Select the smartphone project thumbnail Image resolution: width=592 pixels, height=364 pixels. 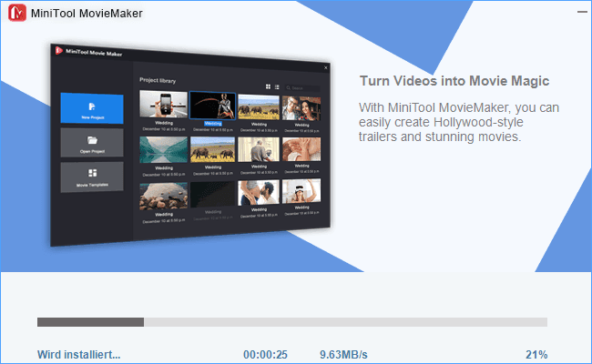[x=164, y=106]
